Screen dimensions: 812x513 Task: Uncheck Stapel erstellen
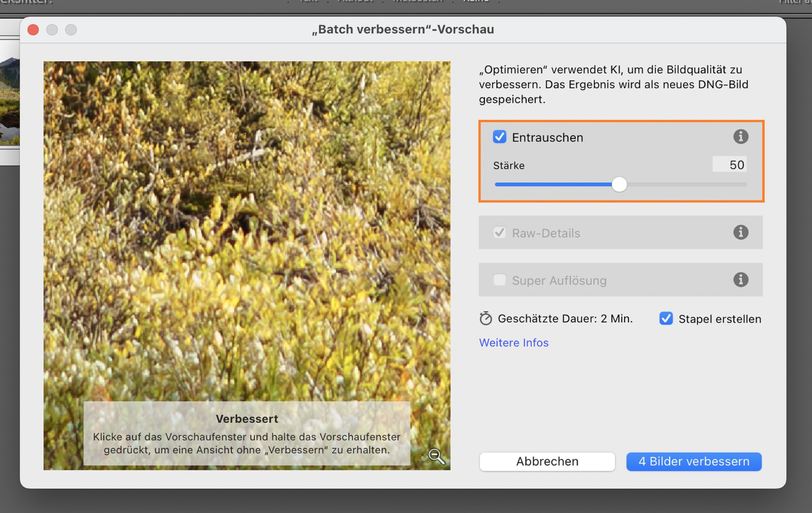pyautogui.click(x=666, y=318)
